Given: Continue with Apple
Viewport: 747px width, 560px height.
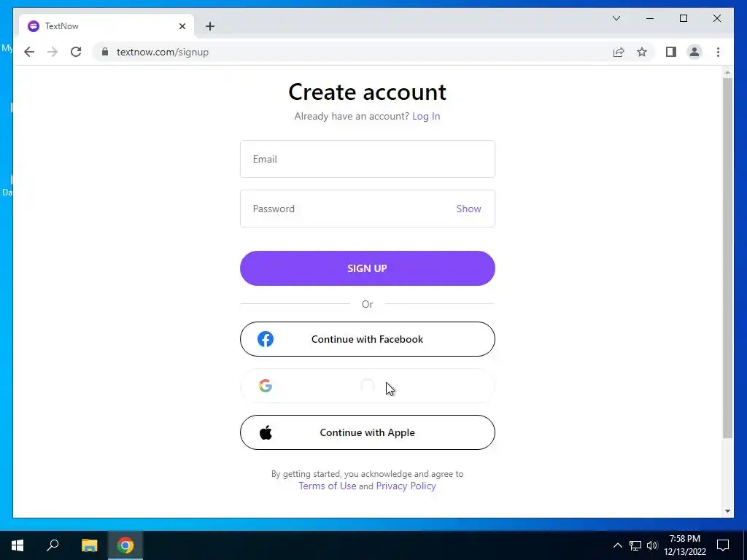Looking at the screenshot, I should pyautogui.click(x=368, y=432).
